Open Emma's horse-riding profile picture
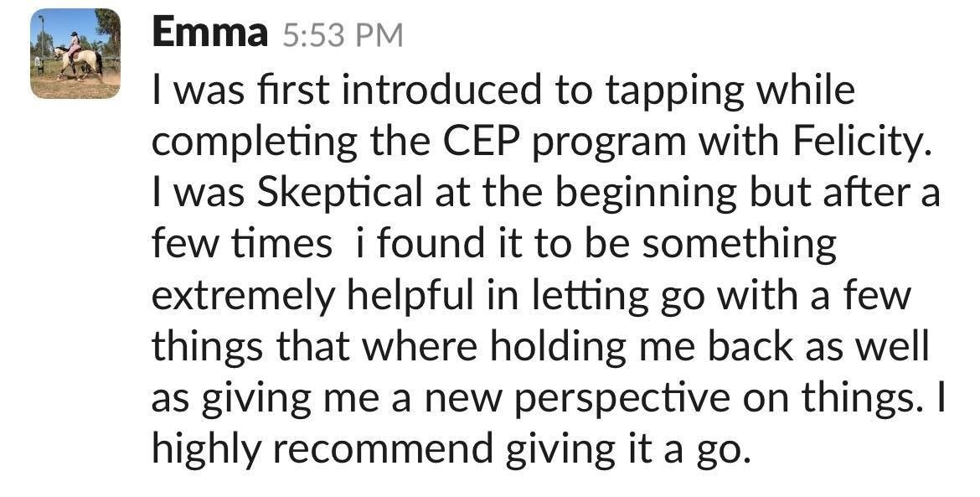 pyautogui.click(x=75, y=54)
